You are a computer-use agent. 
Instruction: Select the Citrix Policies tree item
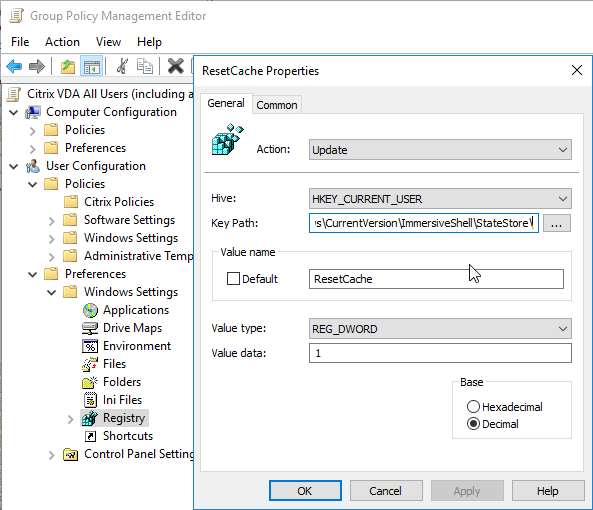click(119, 202)
